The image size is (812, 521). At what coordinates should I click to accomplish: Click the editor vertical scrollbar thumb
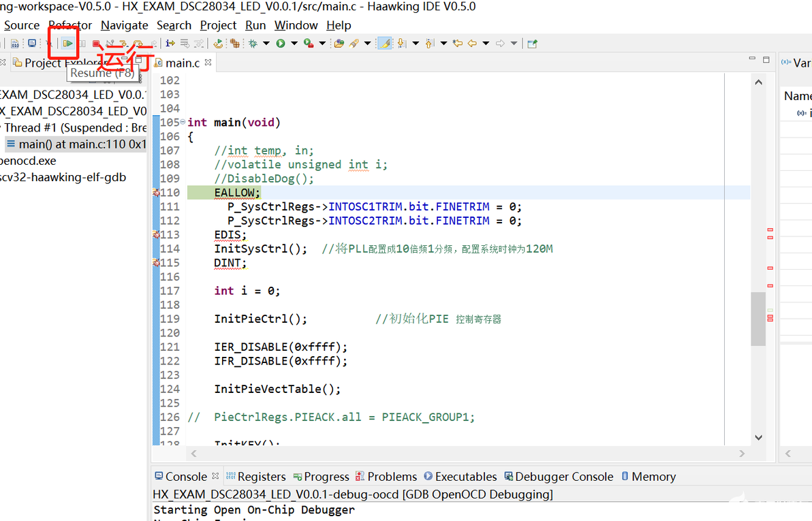click(x=758, y=319)
